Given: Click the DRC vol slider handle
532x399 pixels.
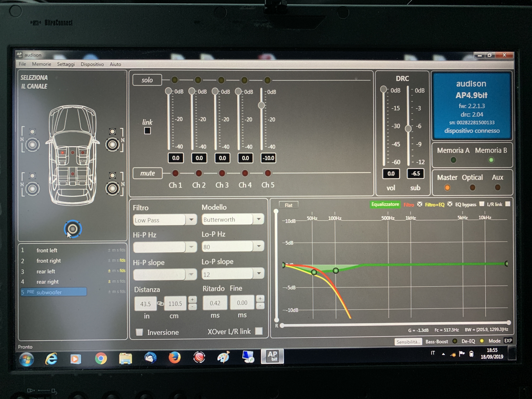Looking at the screenshot, I should (383, 89).
